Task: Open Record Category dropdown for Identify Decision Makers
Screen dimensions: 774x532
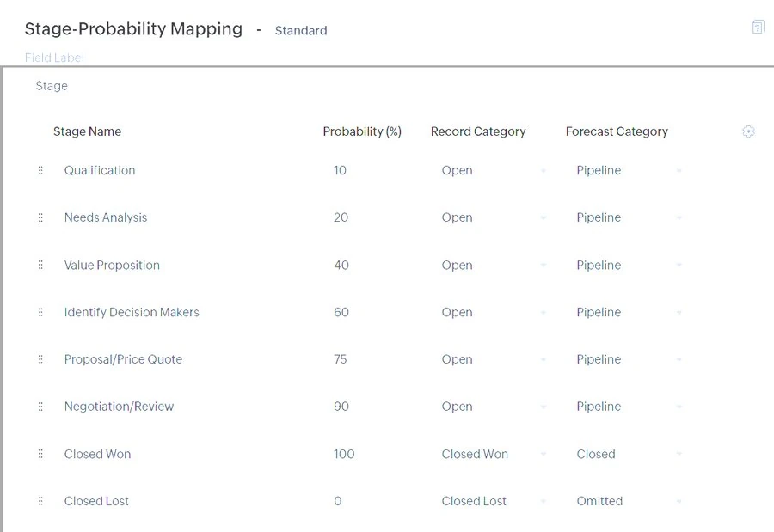Action: pyautogui.click(x=494, y=312)
